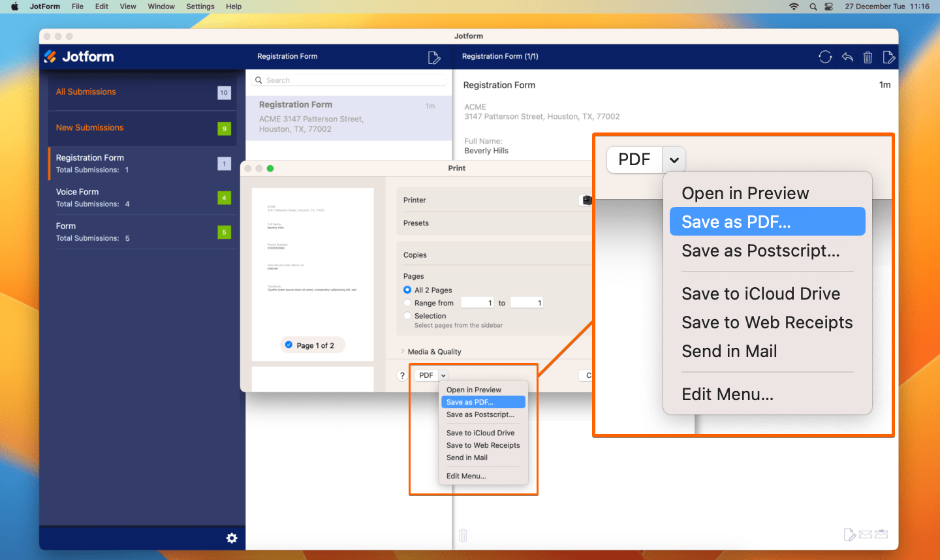Click the search magnifier in submissions list

[x=258, y=80]
